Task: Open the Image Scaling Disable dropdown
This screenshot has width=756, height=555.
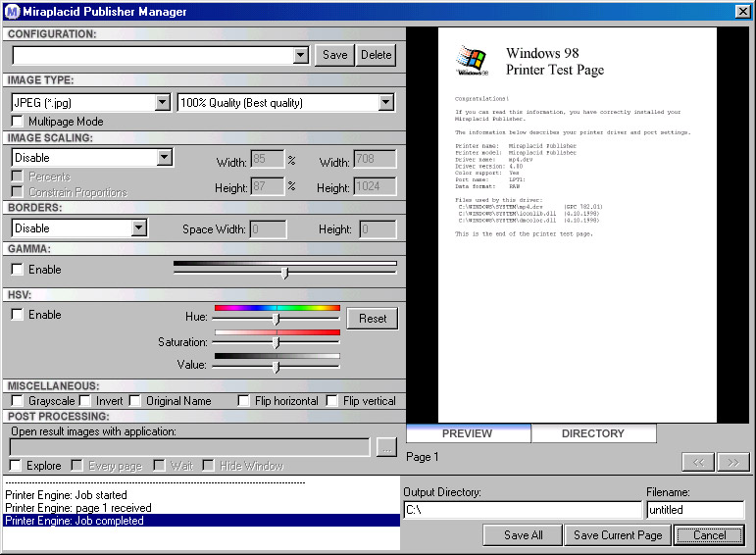Action: click(x=165, y=157)
